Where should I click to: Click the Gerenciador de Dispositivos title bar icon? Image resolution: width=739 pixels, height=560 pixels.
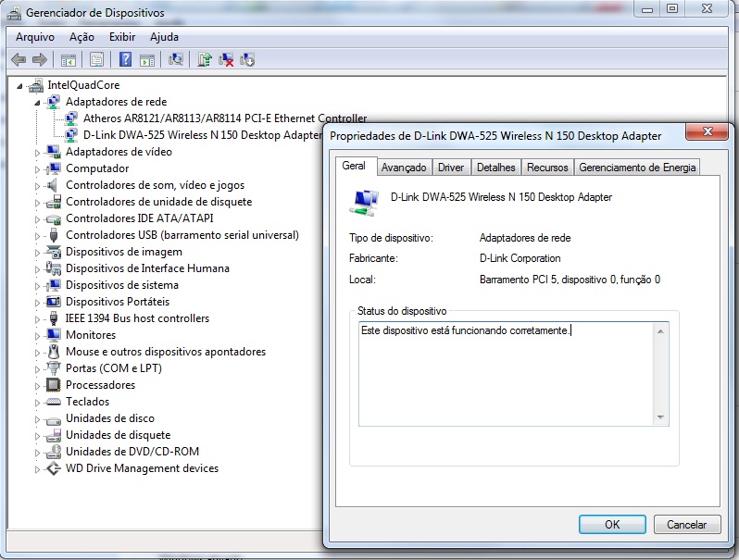(x=14, y=13)
